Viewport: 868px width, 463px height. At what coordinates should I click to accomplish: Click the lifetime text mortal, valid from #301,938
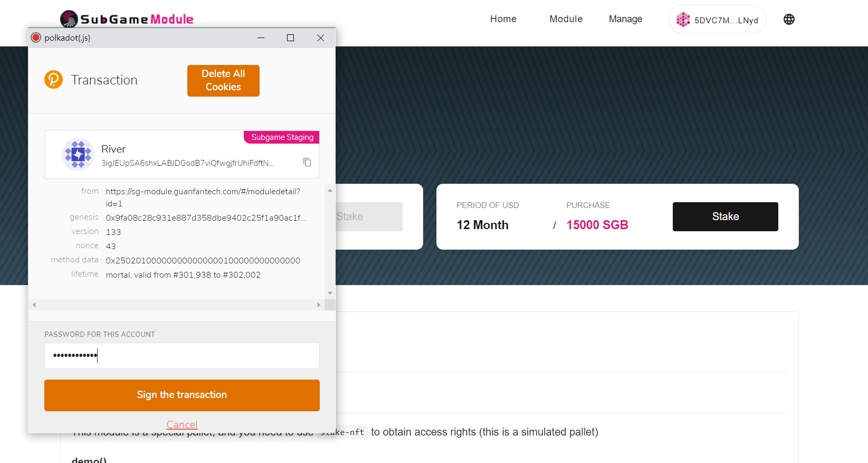(x=183, y=275)
